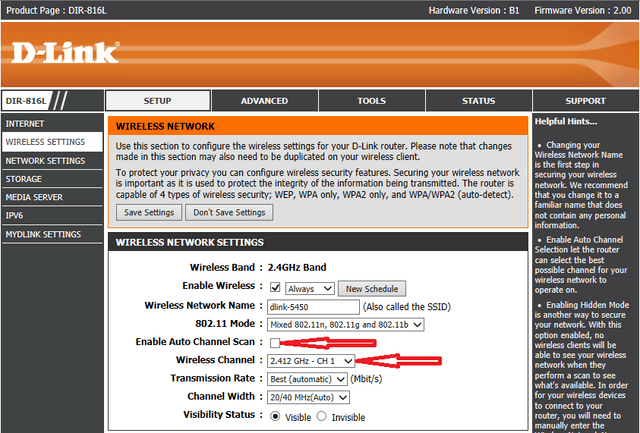Select INTERNET in the sidebar
Viewport: 640px width, 433px height.
52,124
